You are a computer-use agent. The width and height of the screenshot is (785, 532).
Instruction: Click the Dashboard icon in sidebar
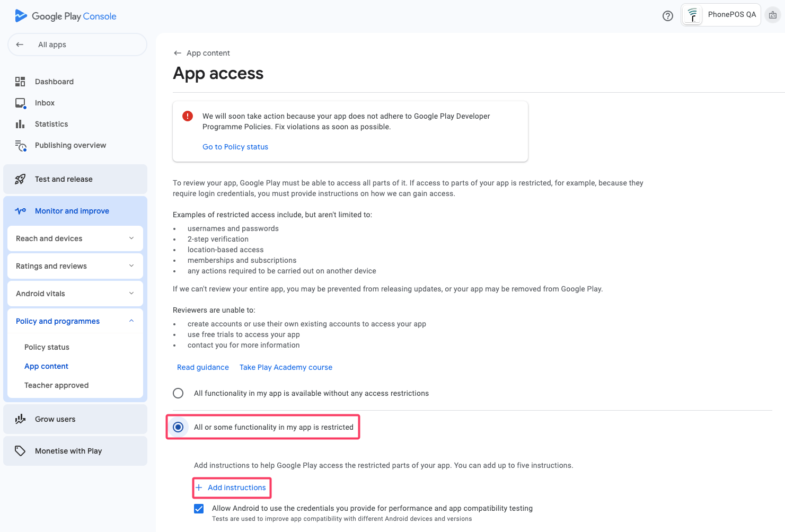[x=20, y=82]
